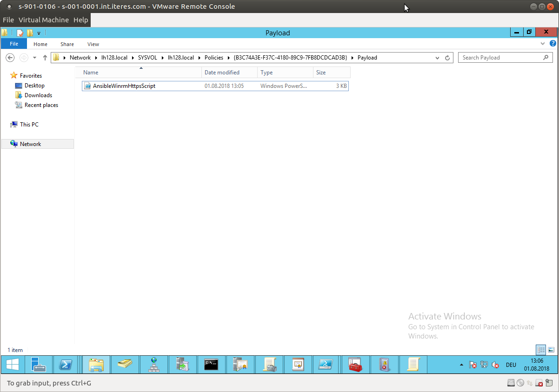Open the recent locations dropdown arrow
The image size is (559, 392).
click(x=34, y=58)
